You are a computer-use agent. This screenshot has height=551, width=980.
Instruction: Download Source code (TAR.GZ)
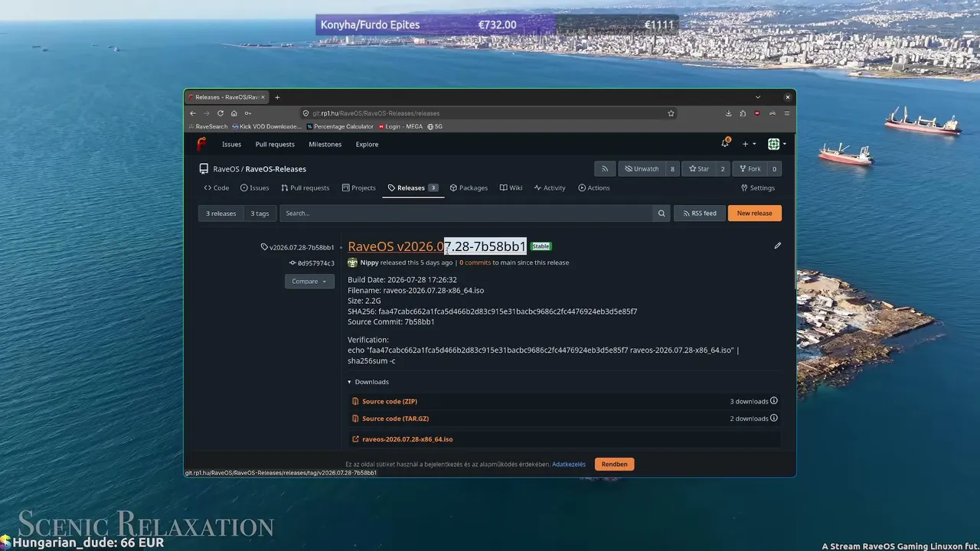[x=395, y=419]
